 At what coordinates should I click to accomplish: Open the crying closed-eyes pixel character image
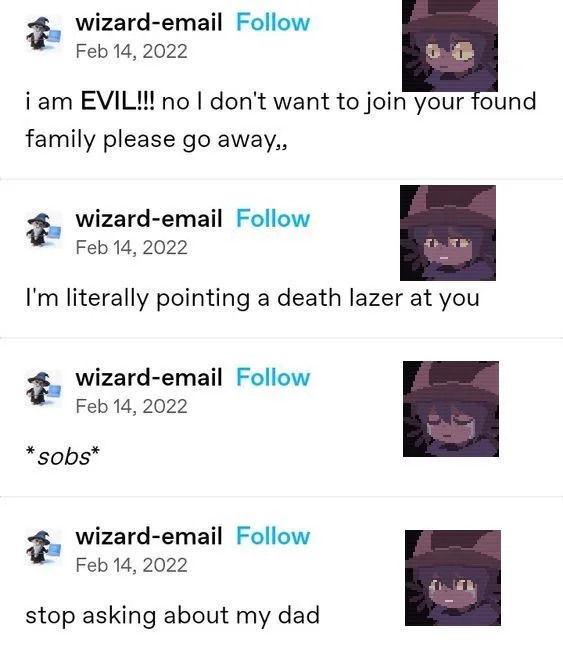tap(451, 409)
